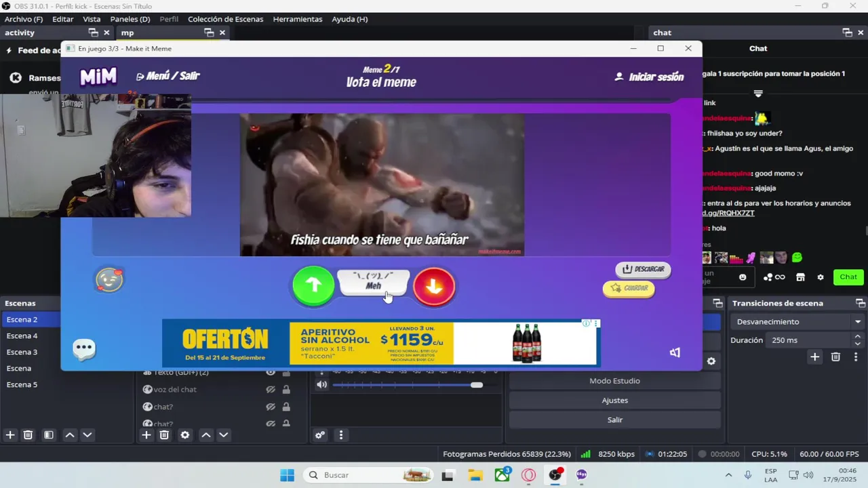This screenshot has height=488, width=868.
Task: Mute the Make it Meme game sound
Action: coord(675,352)
